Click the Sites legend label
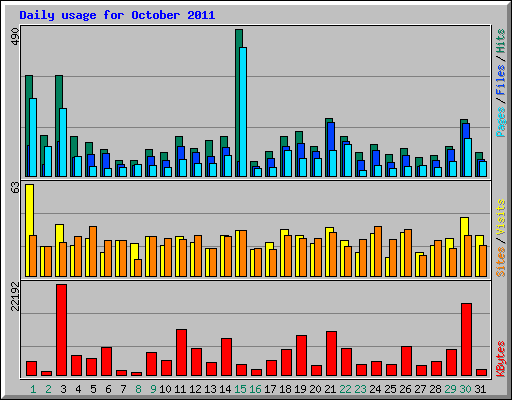This screenshot has height=400, width=512. pyautogui.click(x=500, y=262)
